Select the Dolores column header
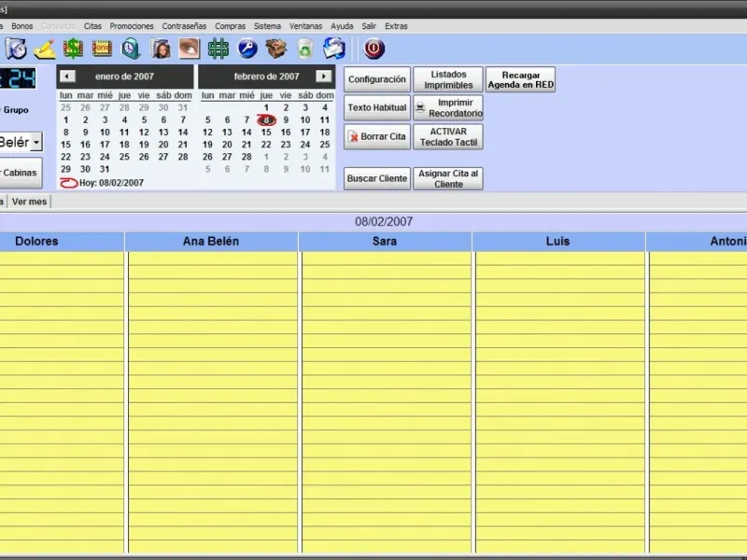Image resolution: width=747 pixels, height=560 pixels. [61, 242]
